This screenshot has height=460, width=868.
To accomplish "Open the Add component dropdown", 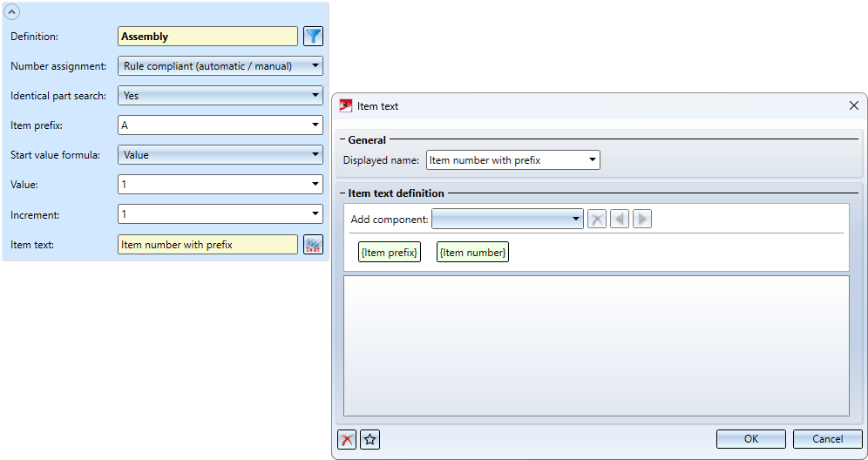I will (507, 219).
